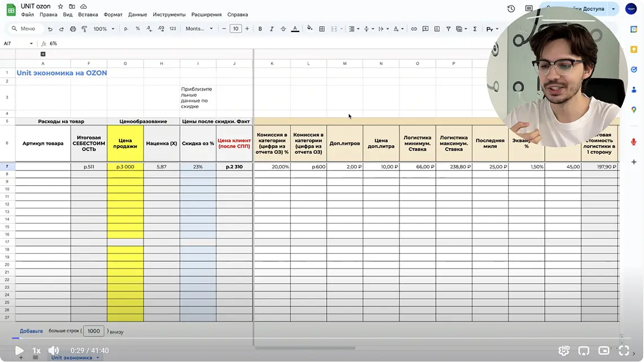Viewport: 644px width, 362px height.
Task: Format as currency in rubles
Action: point(126,29)
